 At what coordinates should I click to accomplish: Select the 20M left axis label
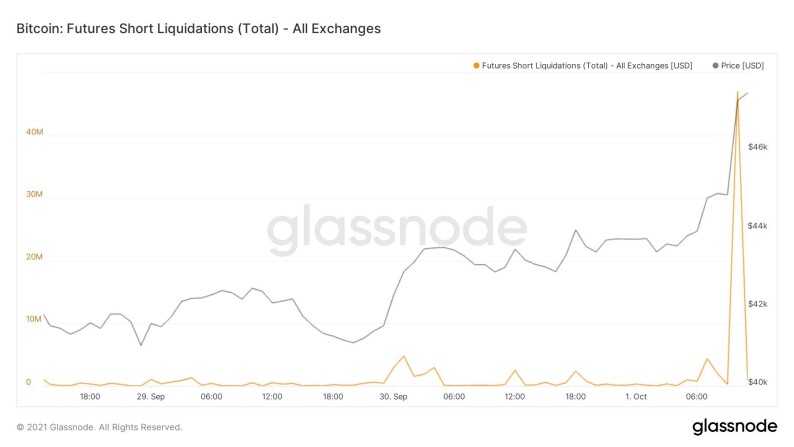click(34, 257)
